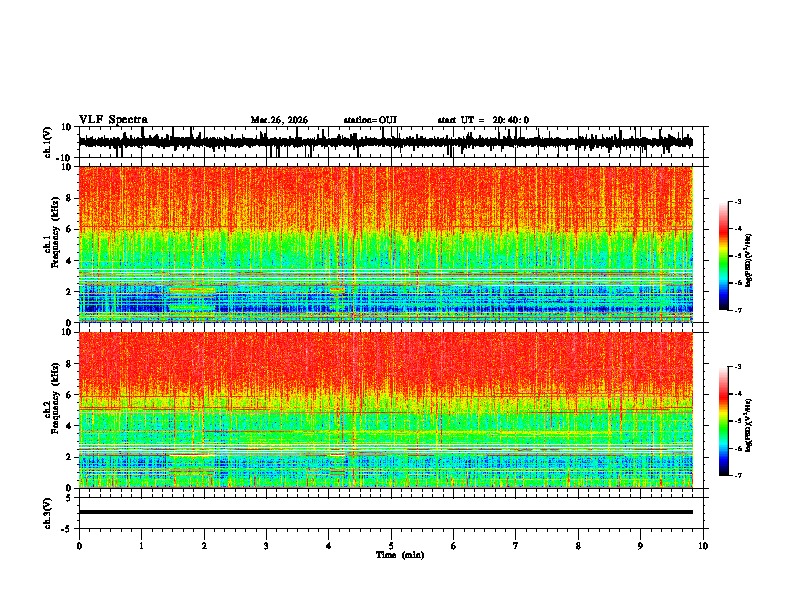Click the ch.3 axis "5" voltage tick label
792x612 pixels.
(x=69, y=498)
